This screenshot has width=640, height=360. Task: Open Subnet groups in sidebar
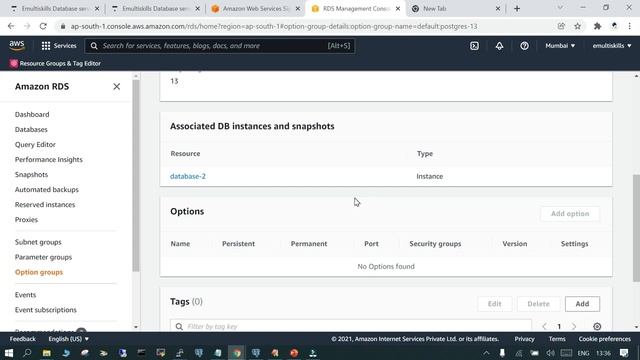pos(38,242)
